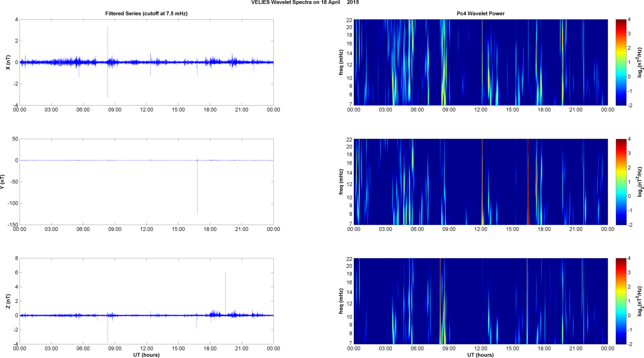644x358 pixels.
Task: Click the log2(nT²/Hz) label beside the top colorbar
Action: 640,62
